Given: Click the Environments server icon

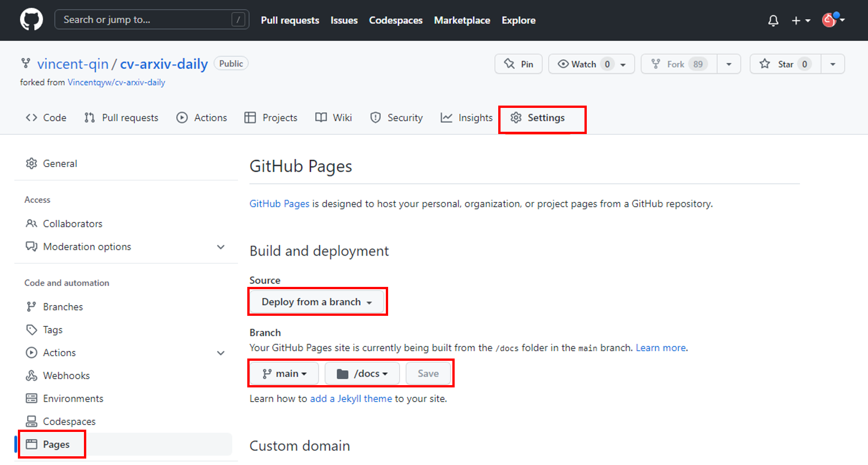Looking at the screenshot, I should point(31,398).
